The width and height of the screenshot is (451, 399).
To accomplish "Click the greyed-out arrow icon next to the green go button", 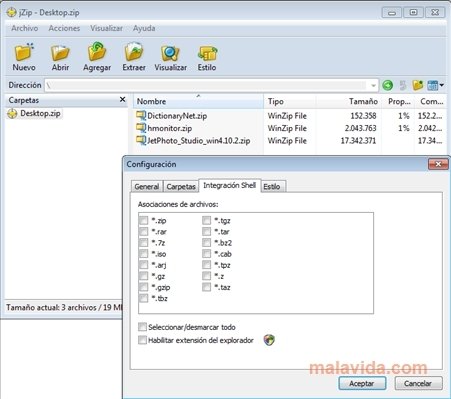I will pos(403,85).
